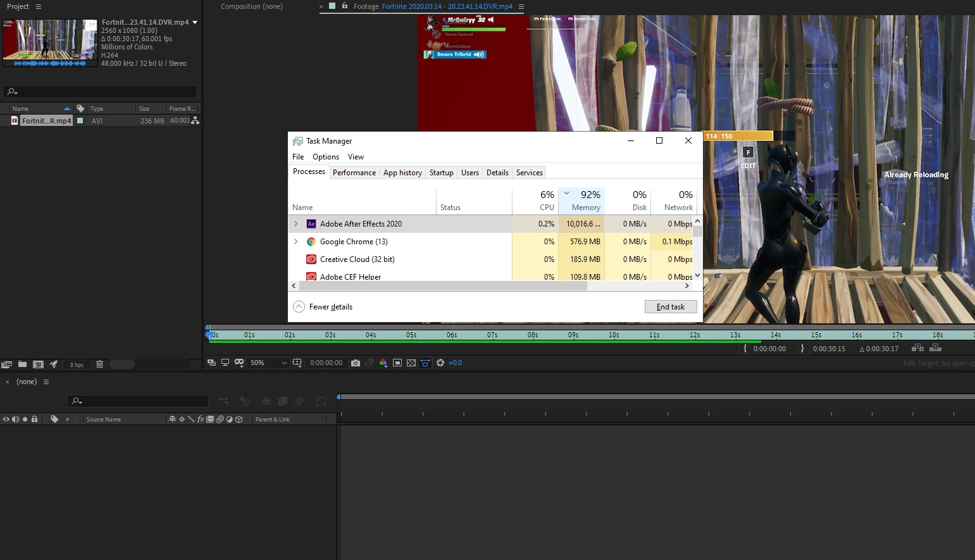Toggle the Footage panel lock icon
The image size is (975, 560).
click(345, 6)
